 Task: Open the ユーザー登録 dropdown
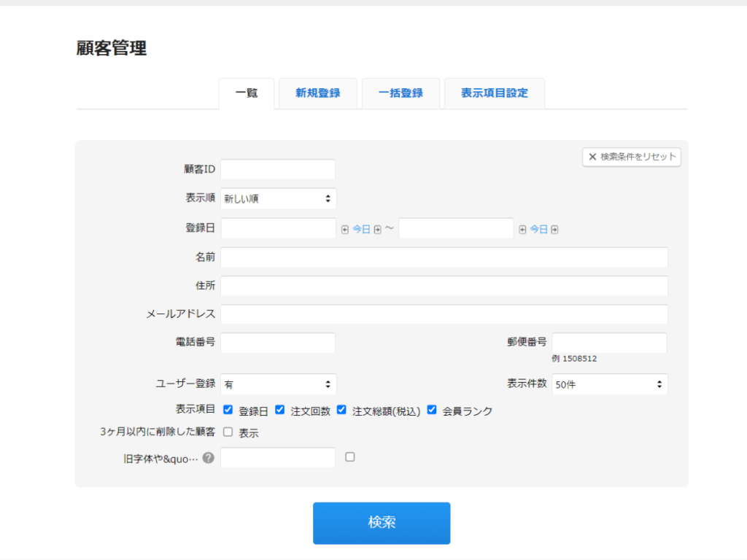click(x=278, y=384)
